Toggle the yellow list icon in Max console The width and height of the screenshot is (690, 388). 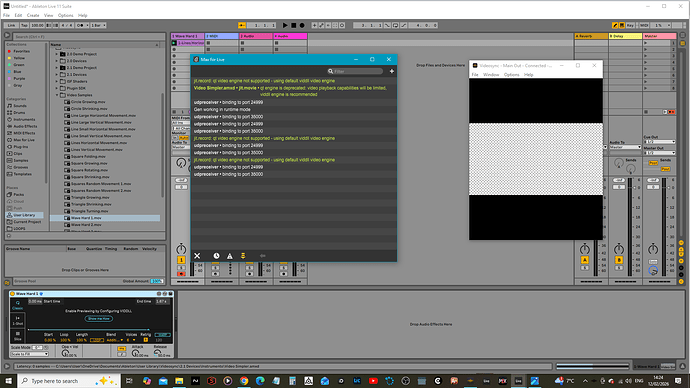[x=243, y=256]
